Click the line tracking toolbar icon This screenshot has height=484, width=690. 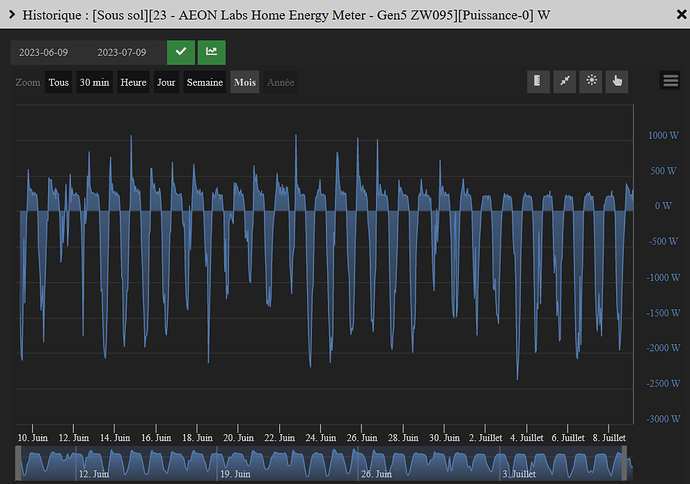(565, 82)
